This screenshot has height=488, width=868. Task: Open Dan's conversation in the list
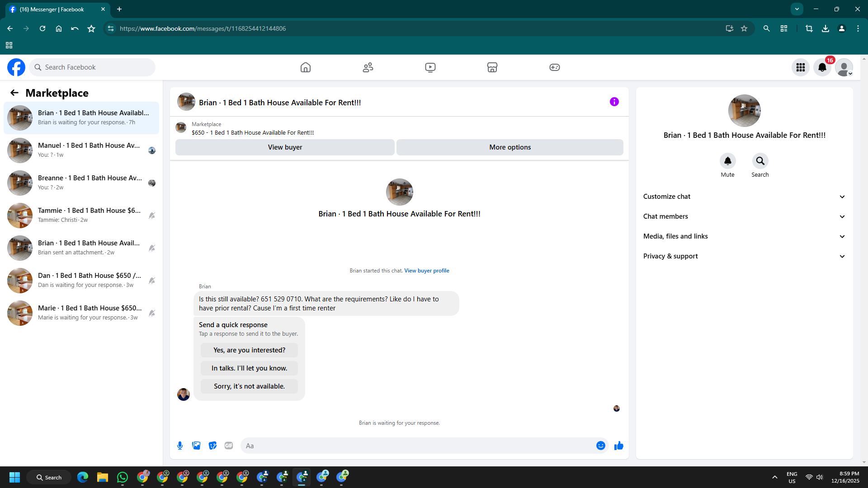pyautogui.click(x=81, y=281)
